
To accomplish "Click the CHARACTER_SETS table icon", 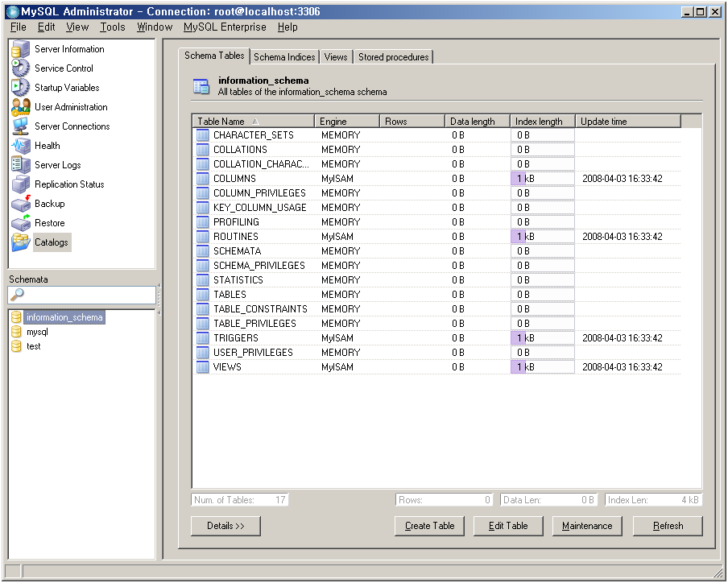I will pyautogui.click(x=202, y=135).
